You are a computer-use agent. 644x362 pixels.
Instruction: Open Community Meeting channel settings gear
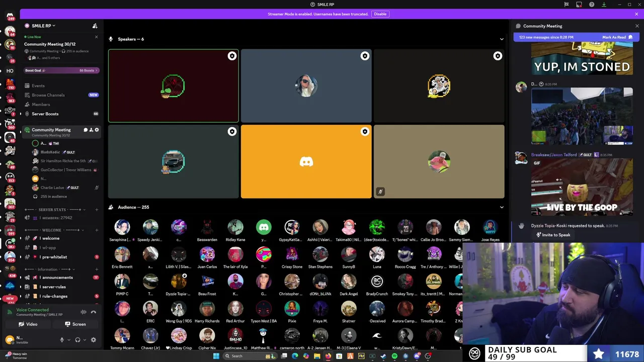click(x=97, y=130)
